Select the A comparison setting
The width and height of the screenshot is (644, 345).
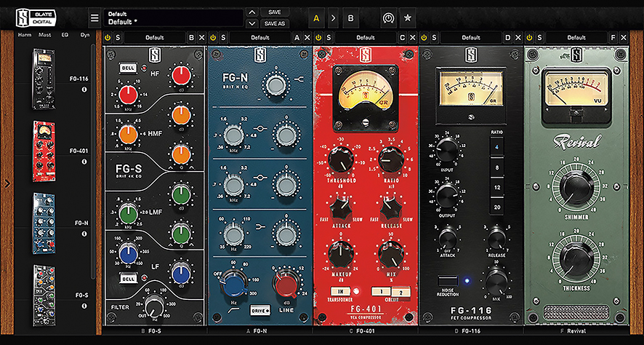[x=316, y=18]
